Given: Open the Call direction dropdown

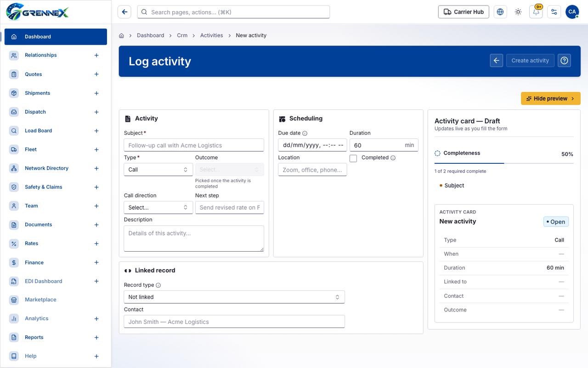Looking at the screenshot, I should click(158, 207).
